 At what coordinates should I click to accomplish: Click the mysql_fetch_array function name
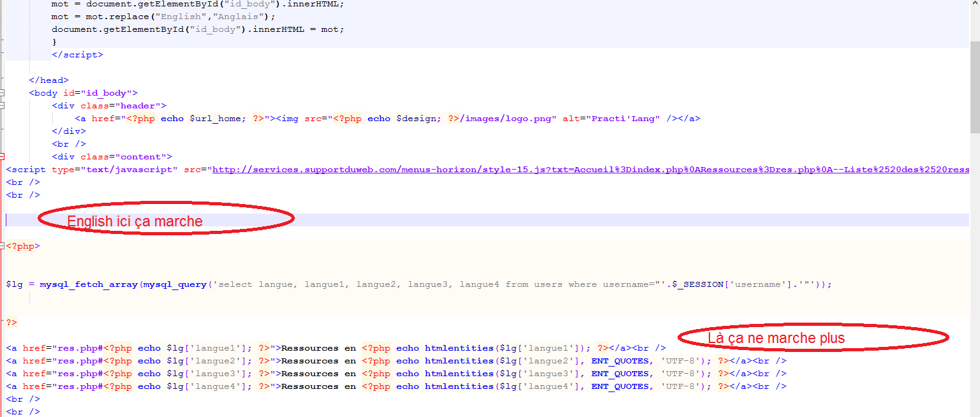point(89,284)
